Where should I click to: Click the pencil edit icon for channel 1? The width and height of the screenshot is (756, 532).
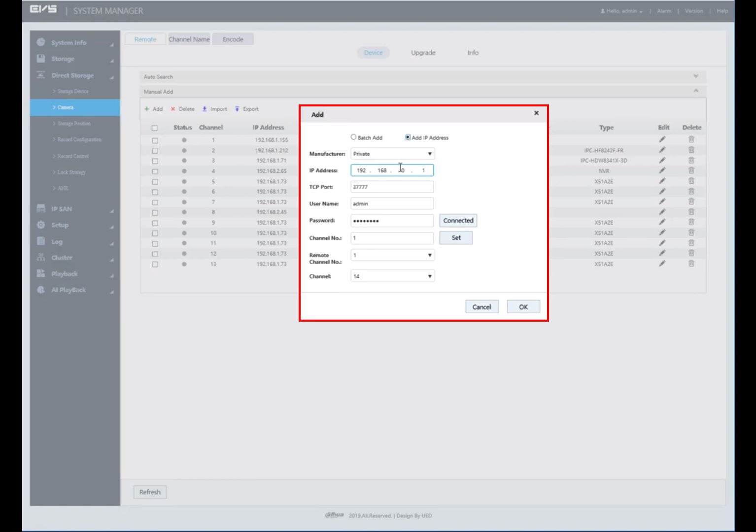point(662,140)
